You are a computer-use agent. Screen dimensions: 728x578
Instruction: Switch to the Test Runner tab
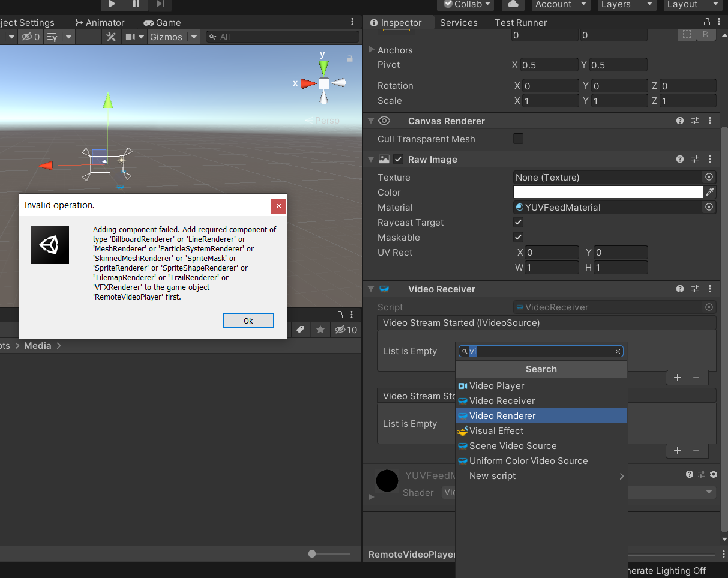(x=521, y=22)
